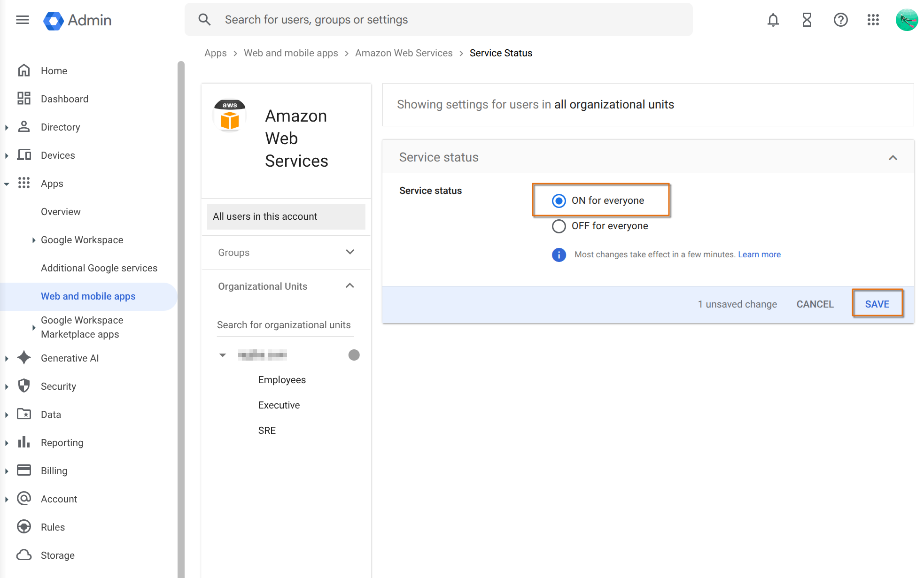Select the OFF for everyone radio button

pos(559,226)
